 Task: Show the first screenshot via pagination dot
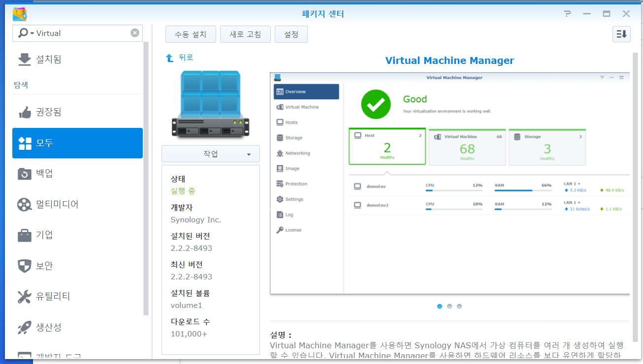pos(440,306)
